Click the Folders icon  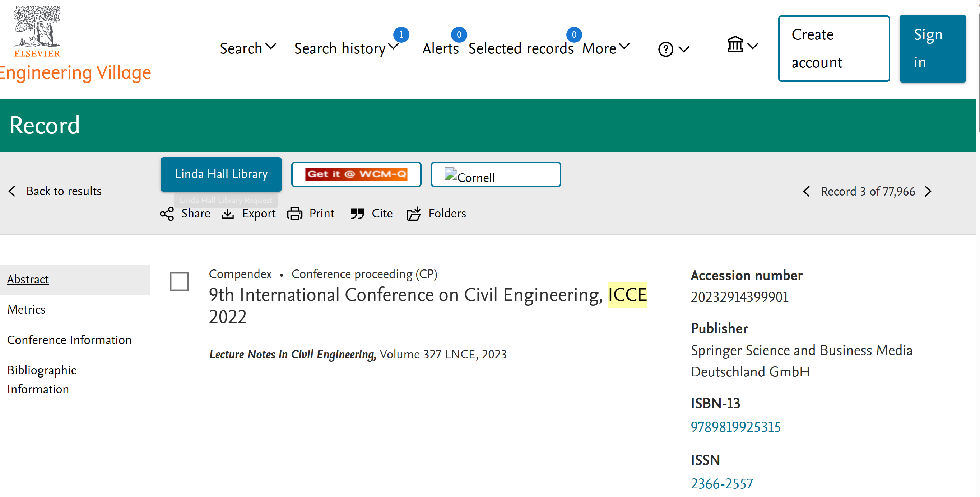(x=414, y=214)
